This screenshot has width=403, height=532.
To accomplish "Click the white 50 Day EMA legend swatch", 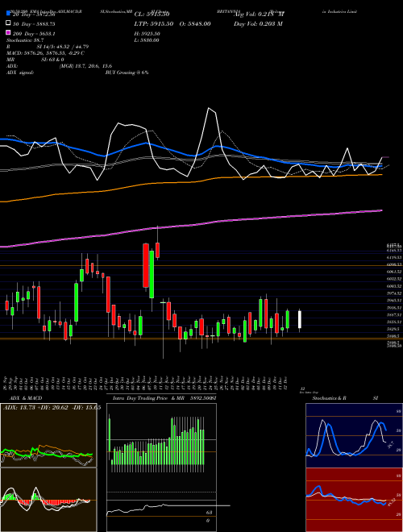I will tap(9, 23).
